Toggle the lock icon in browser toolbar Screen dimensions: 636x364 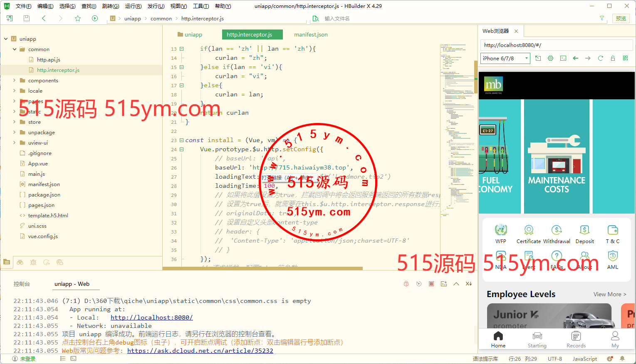click(613, 58)
